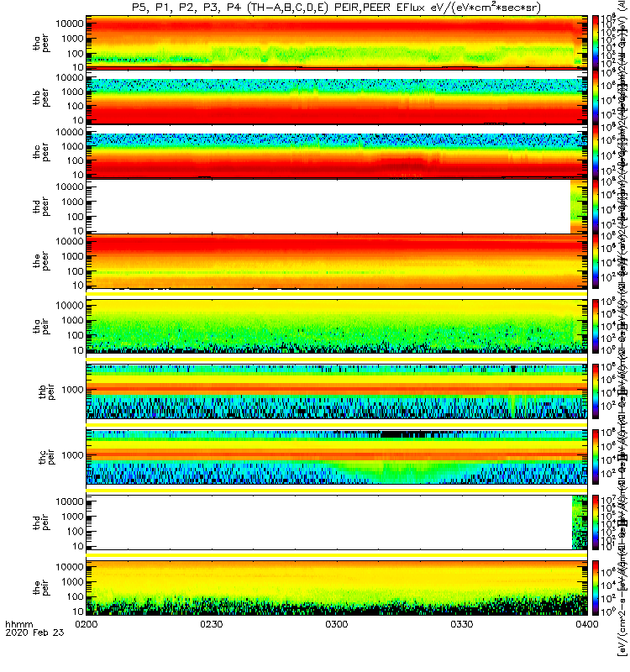Click the 'hhmm' axis unit label
Image resolution: width=630 pixels, height=672 pixels.
[18, 624]
